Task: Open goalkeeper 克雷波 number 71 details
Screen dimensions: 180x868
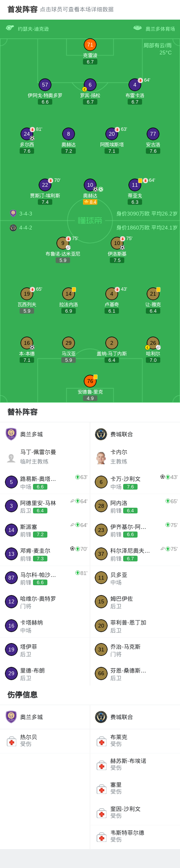Action: [90, 45]
